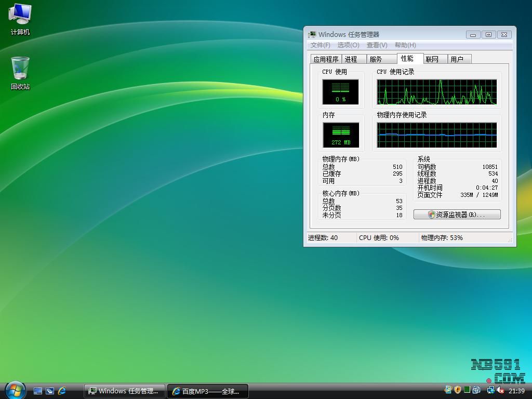
Task: Open the 选项(O) menu
Action: click(x=348, y=45)
